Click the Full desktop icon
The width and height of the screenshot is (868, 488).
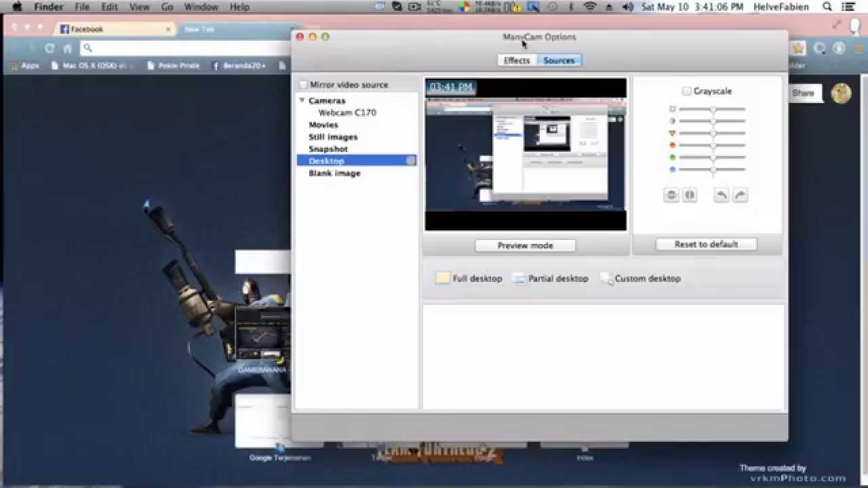442,279
